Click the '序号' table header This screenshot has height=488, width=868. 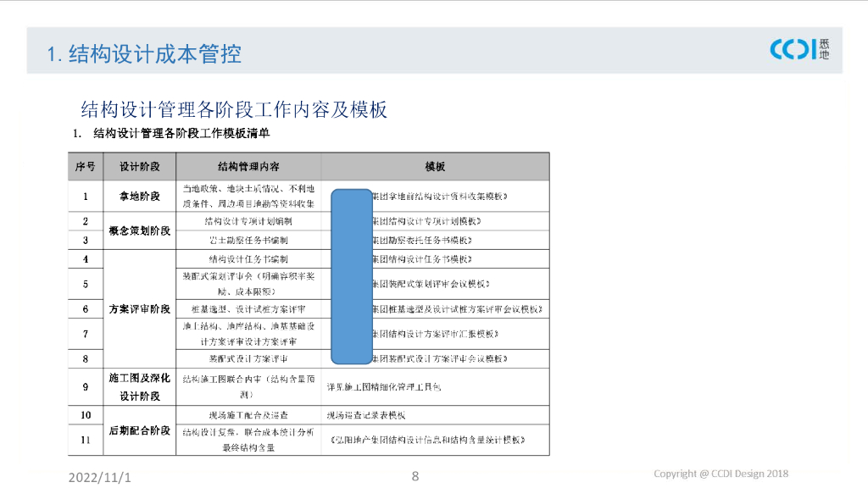86,167
